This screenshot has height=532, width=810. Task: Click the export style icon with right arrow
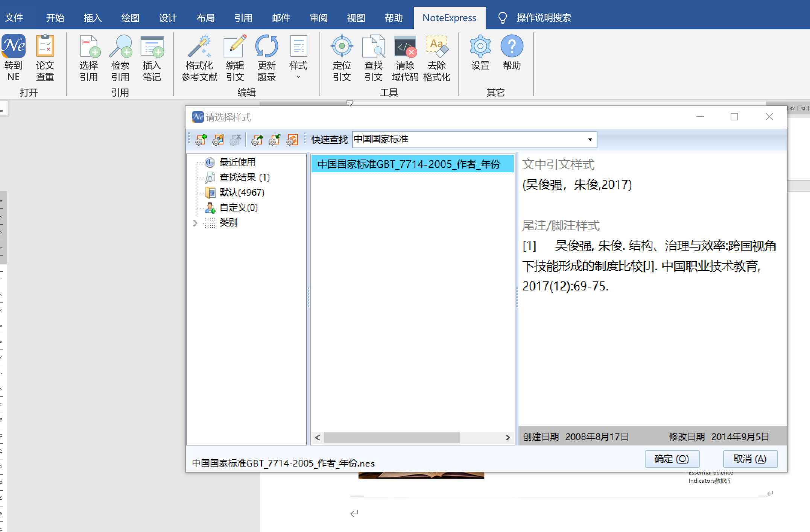click(x=257, y=140)
